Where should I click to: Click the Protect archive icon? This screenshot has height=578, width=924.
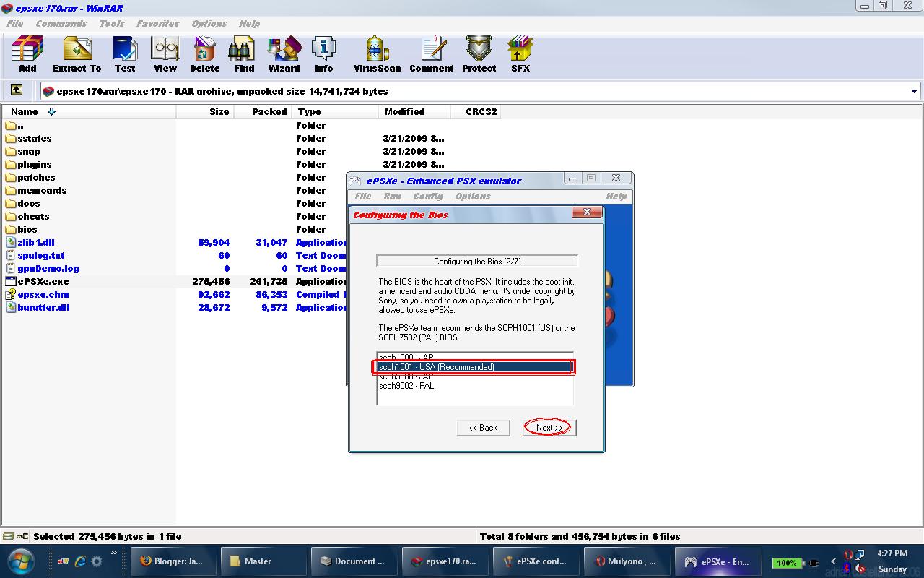[x=479, y=55]
